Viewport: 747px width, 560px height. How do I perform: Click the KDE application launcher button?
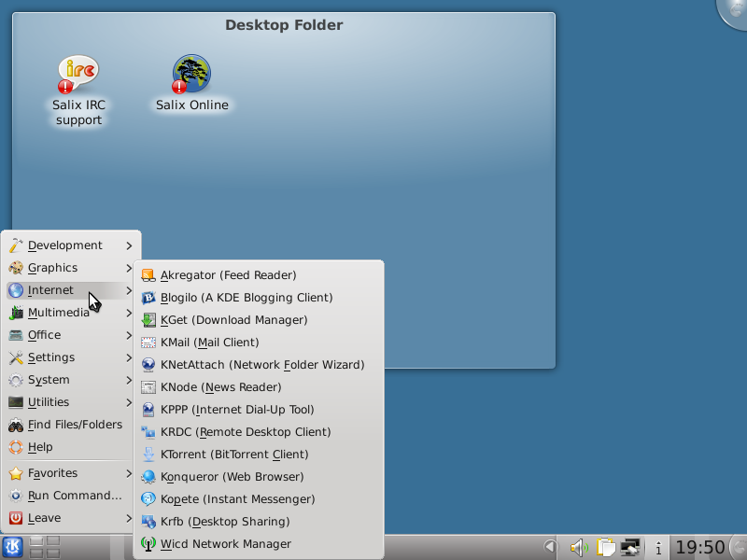coord(12,547)
